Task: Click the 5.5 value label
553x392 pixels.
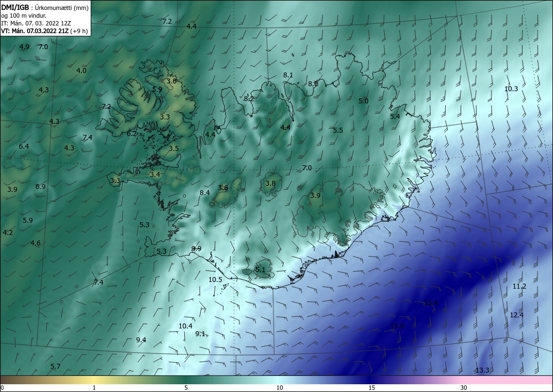Action: 338,130
